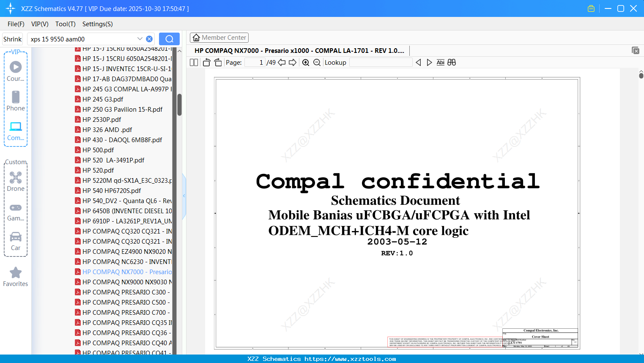Click the blue search button
644x363 pixels.
click(x=169, y=39)
